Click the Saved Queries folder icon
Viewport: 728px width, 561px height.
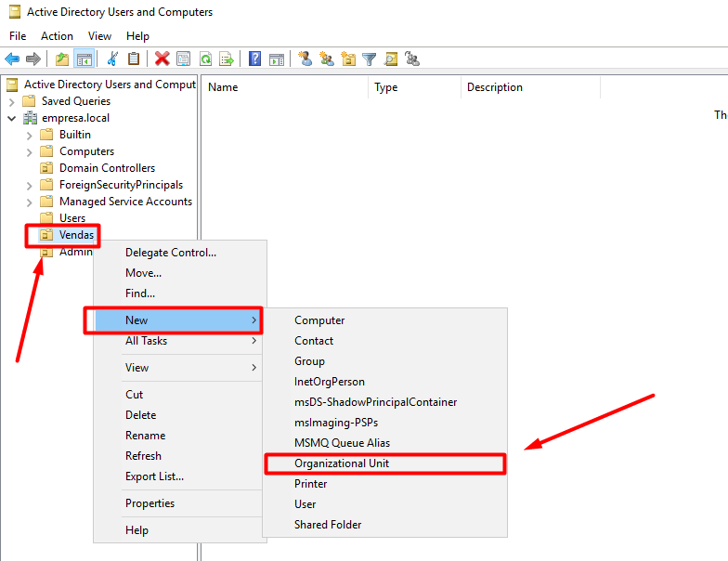coord(30,100)
